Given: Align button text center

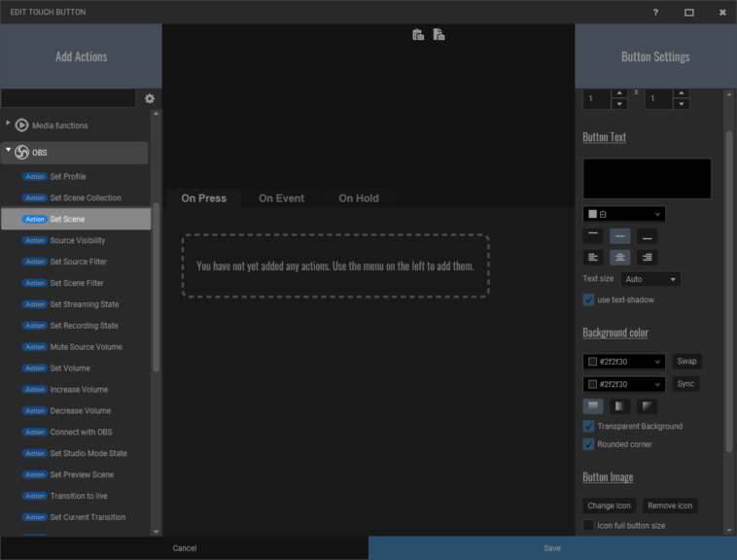Looking at the screenshot, I should (x=620, y=257).
